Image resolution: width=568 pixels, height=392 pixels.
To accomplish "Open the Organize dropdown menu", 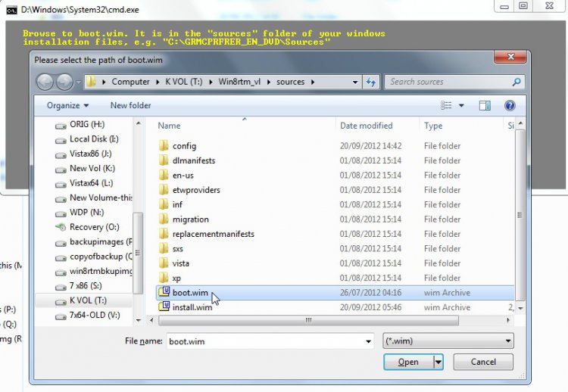I will tap(67, 106).
